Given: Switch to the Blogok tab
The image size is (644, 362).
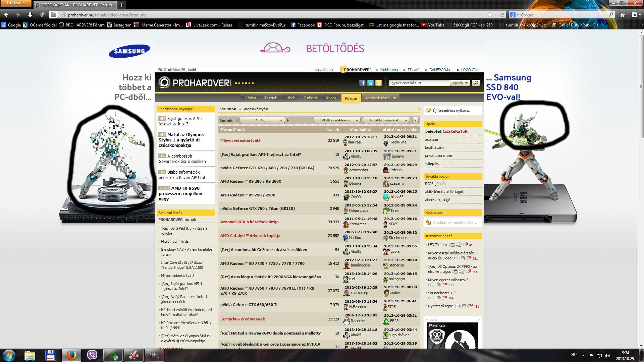Looking at the screenshot, I should coord(331,98).
